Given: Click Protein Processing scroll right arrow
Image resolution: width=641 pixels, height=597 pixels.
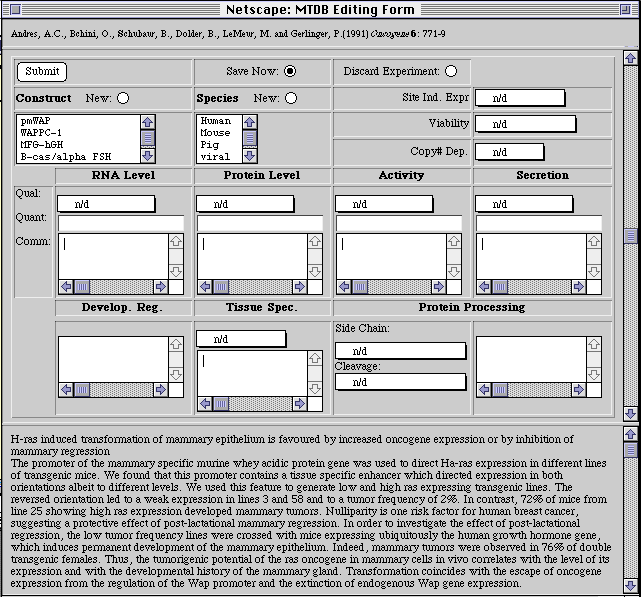Looking at the screenshot, I should coord(578,390).
